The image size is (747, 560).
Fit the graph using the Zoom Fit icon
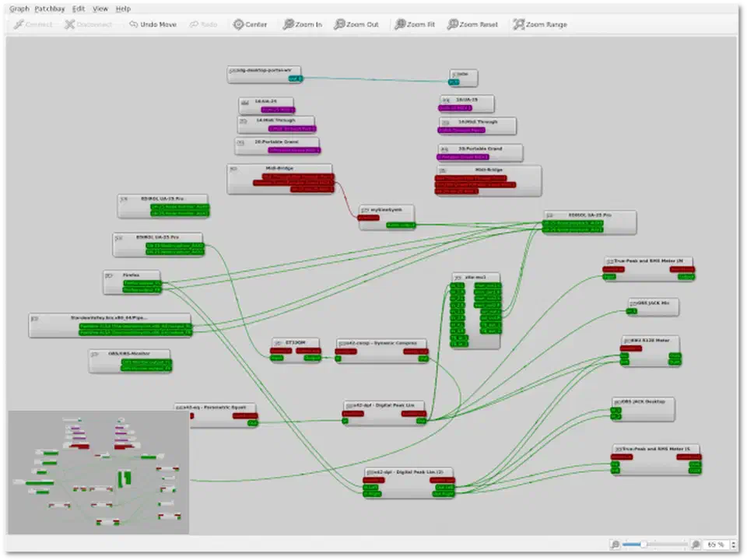click(x=413, y=24)
